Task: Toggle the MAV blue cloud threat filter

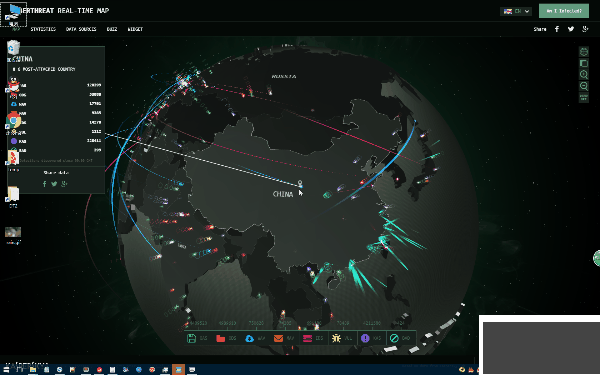Action: pyautogui.click(x=255, y=338)
